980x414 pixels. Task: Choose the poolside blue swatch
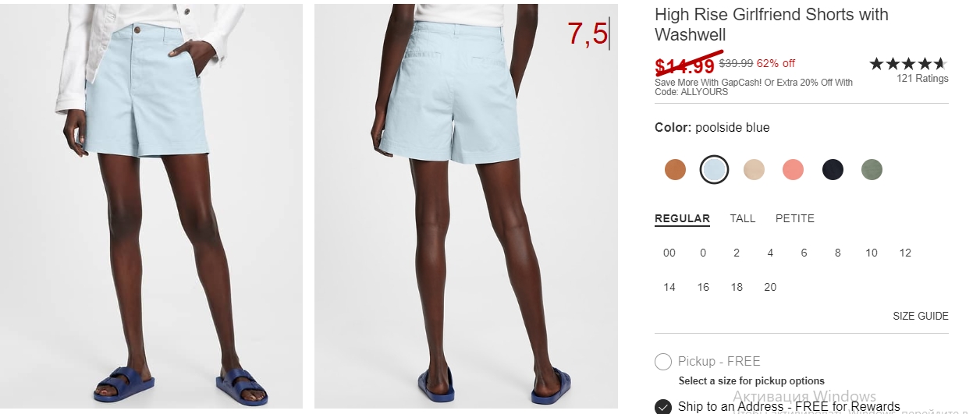[x=714, y=169]
